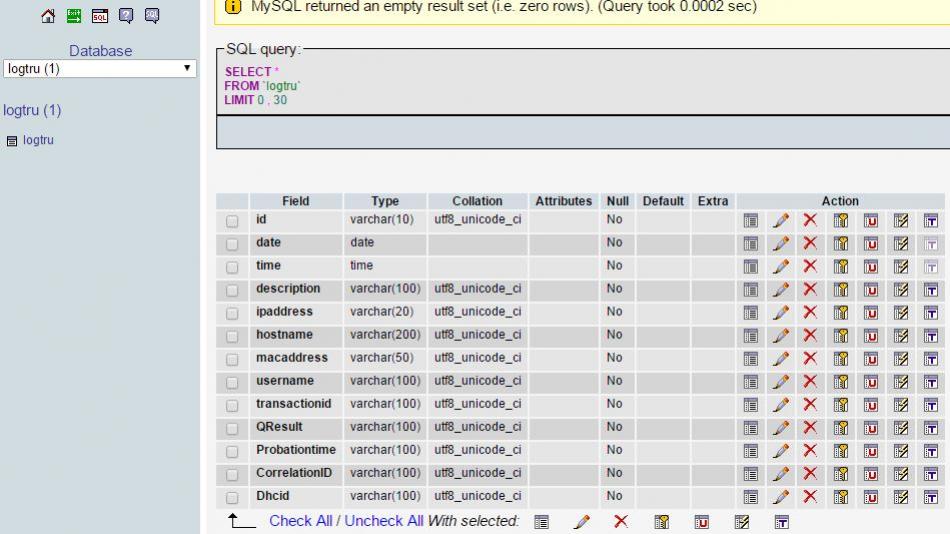Set primary key on time field
Screen dimensions: 950x534
pos(841,267)
